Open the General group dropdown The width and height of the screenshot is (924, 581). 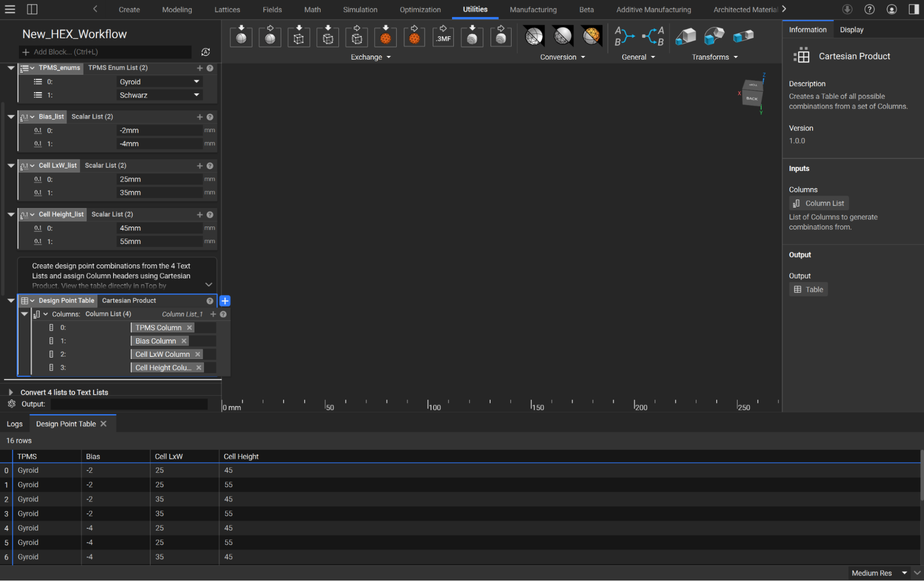click(638, 57)
